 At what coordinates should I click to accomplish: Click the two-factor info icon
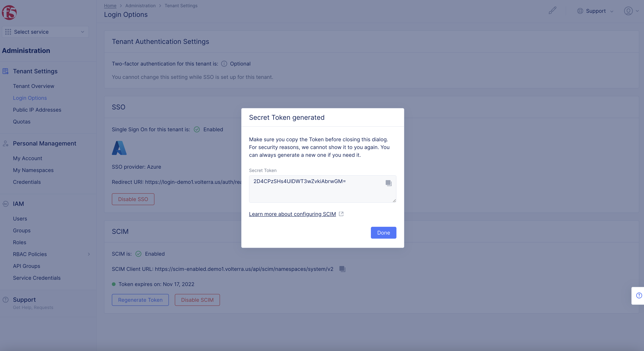[224, 64]
